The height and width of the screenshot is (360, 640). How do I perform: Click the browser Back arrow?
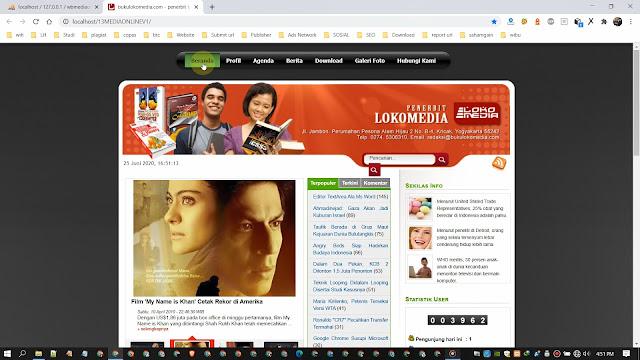[9, 21]
